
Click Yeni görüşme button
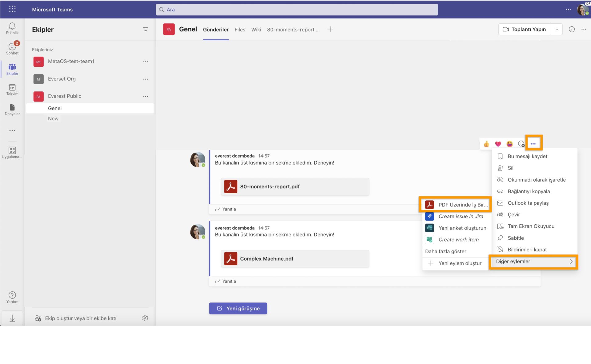tap(238, 308)
